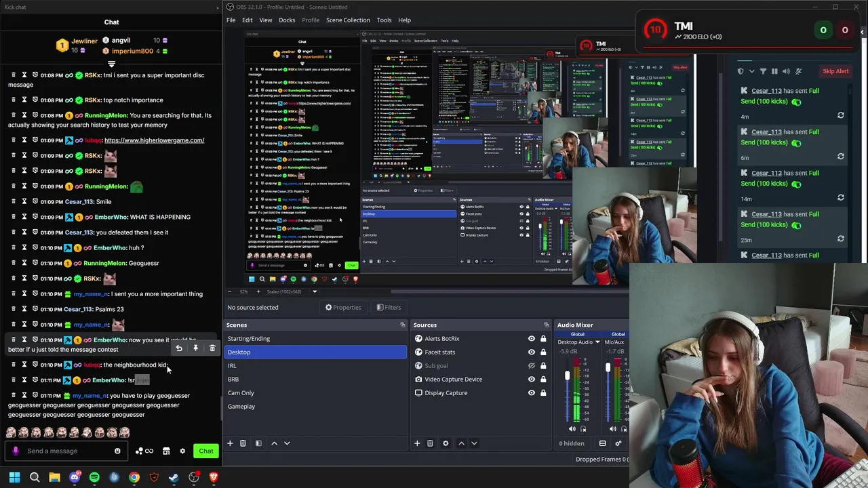The width and height of the screenshot is (868, 488).
Task: Click the alert volume speaker icon
Action: click(786, 71)
